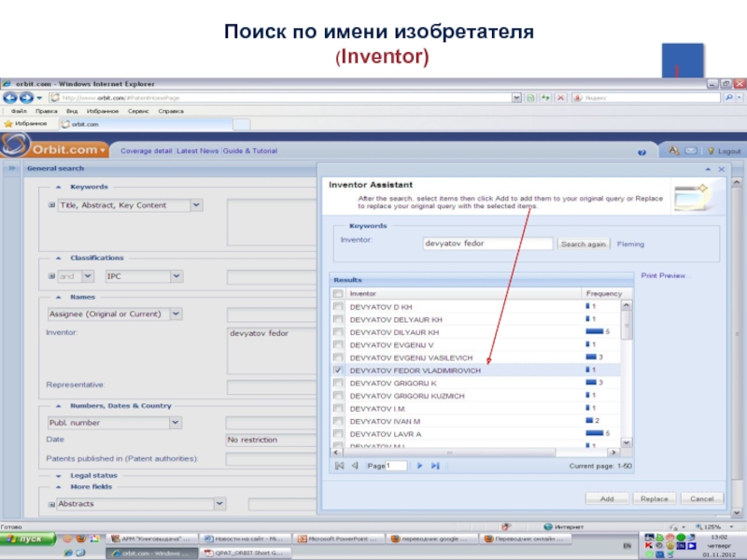
Task: Expand the Legal status section
Action: [x=58, y=476]
